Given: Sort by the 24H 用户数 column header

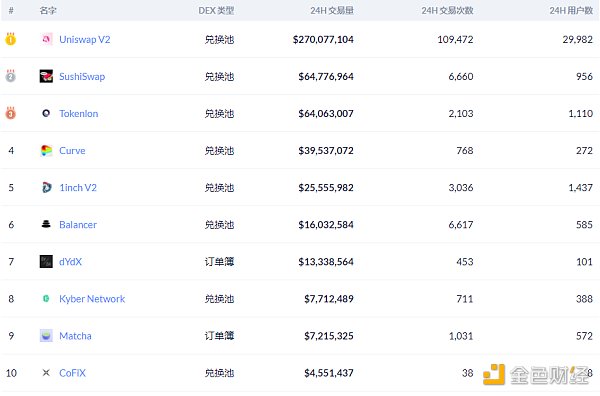Looking at the screenshot, I should pos(571,10).
